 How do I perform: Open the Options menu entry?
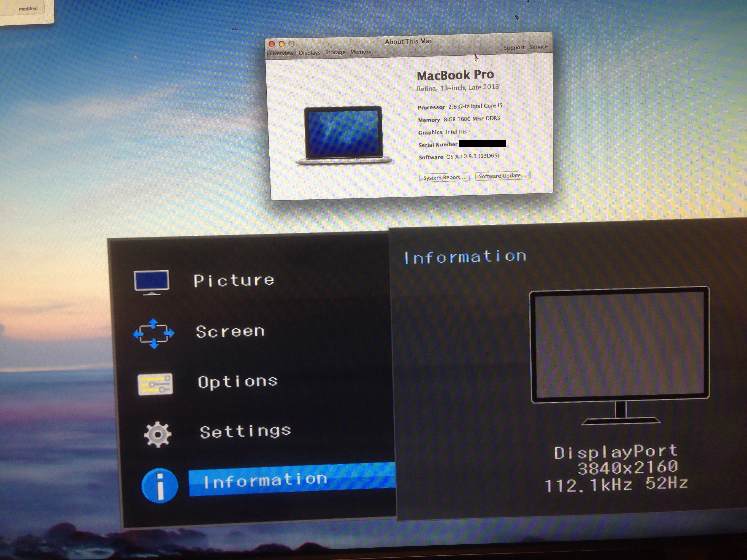tap(238, 382)
